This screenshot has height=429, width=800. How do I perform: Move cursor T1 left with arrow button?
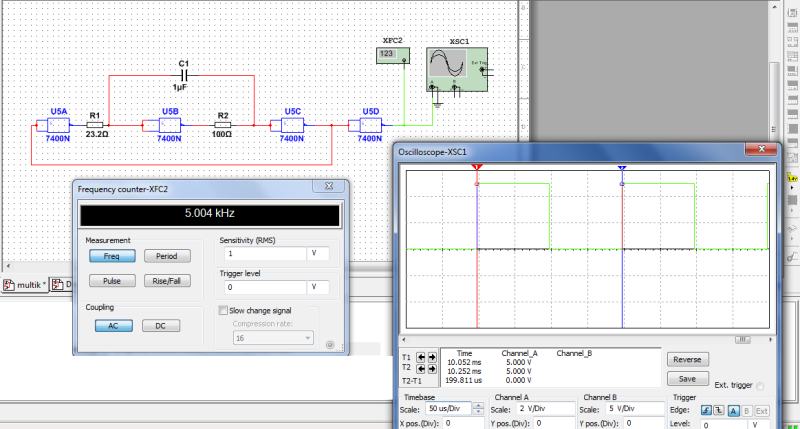click(x=421, y=357)
